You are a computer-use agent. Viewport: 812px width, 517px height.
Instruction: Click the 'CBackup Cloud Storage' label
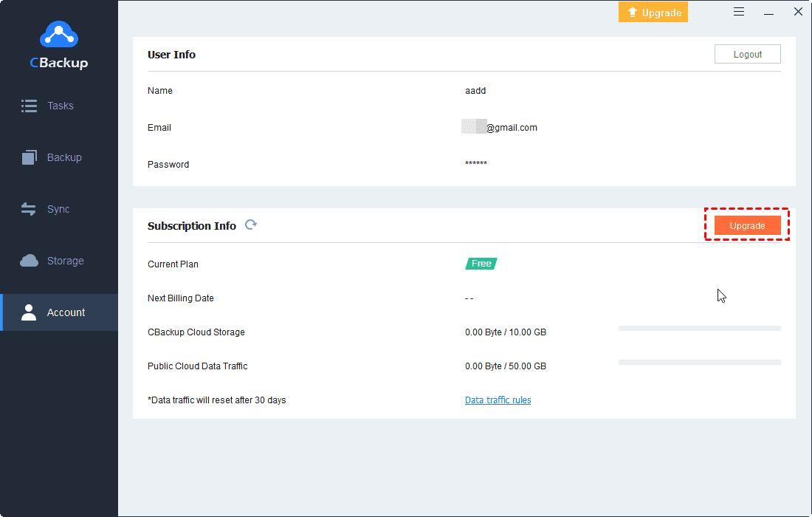point(196,332)
